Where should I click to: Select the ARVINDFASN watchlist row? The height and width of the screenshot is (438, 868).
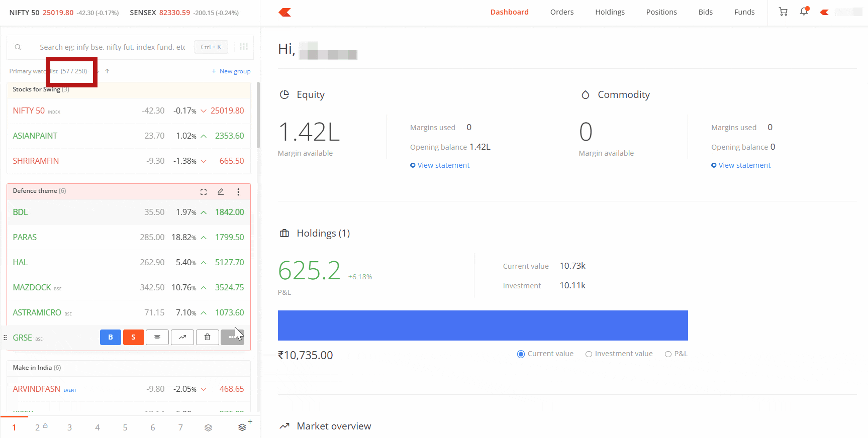pyautogui.click(x=129, y=389)
